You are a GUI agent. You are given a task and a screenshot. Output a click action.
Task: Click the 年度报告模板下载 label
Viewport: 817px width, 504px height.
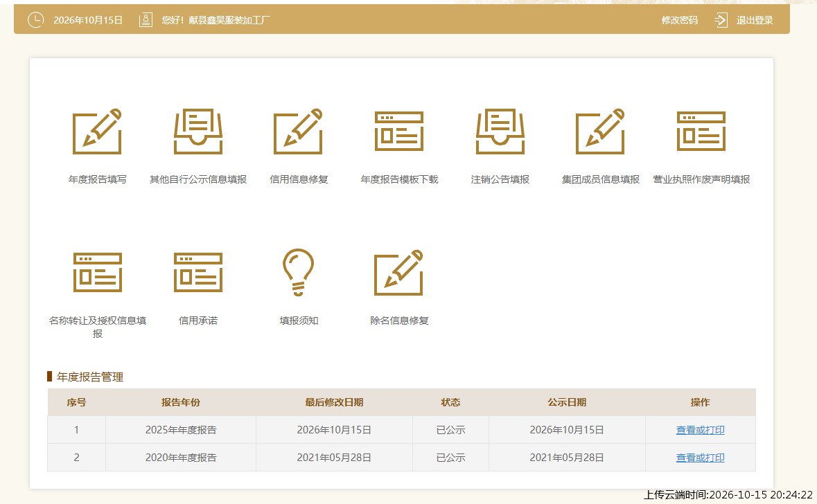tap(399, 179)
